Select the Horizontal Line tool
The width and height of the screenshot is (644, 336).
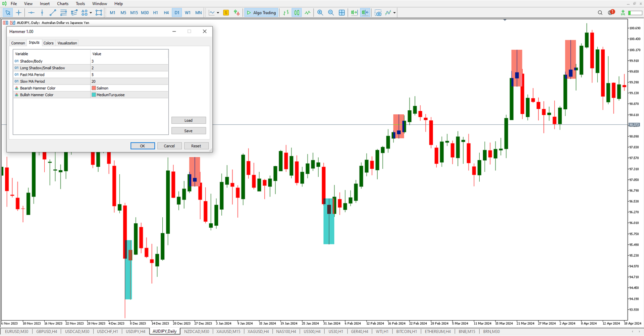point(31,13)
